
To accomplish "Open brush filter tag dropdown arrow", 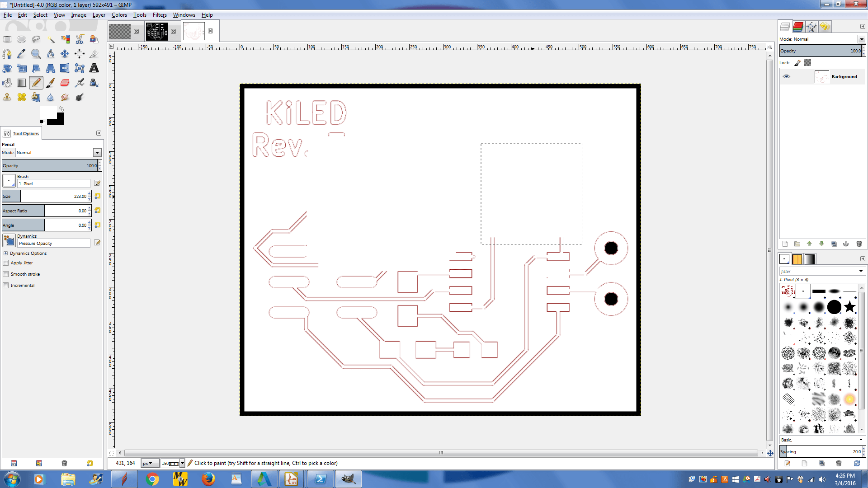I will click(x=861, y=271).
